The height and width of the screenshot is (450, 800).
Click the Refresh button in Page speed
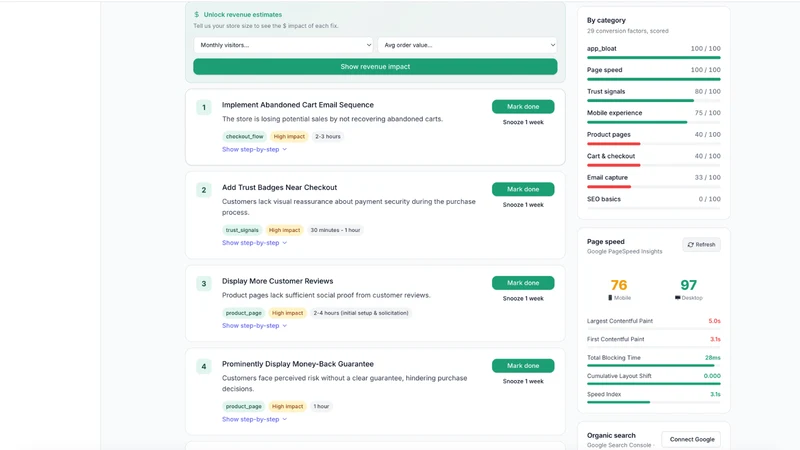tap(702, 245)
